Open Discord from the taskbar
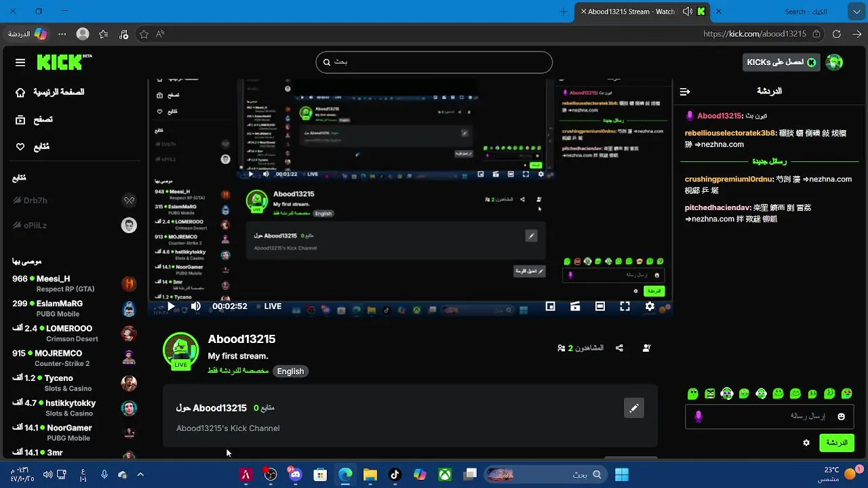This screenshot has width=868, height=488. (x=295, y=474)
